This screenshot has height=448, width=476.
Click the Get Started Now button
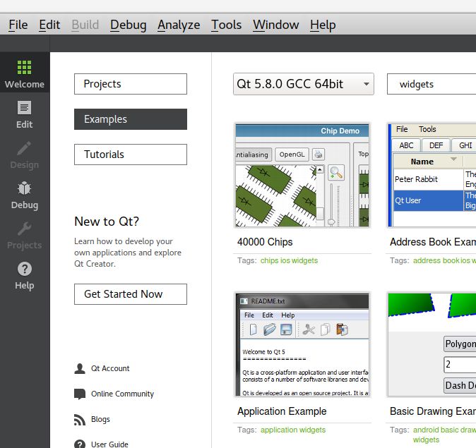(131, 294)
